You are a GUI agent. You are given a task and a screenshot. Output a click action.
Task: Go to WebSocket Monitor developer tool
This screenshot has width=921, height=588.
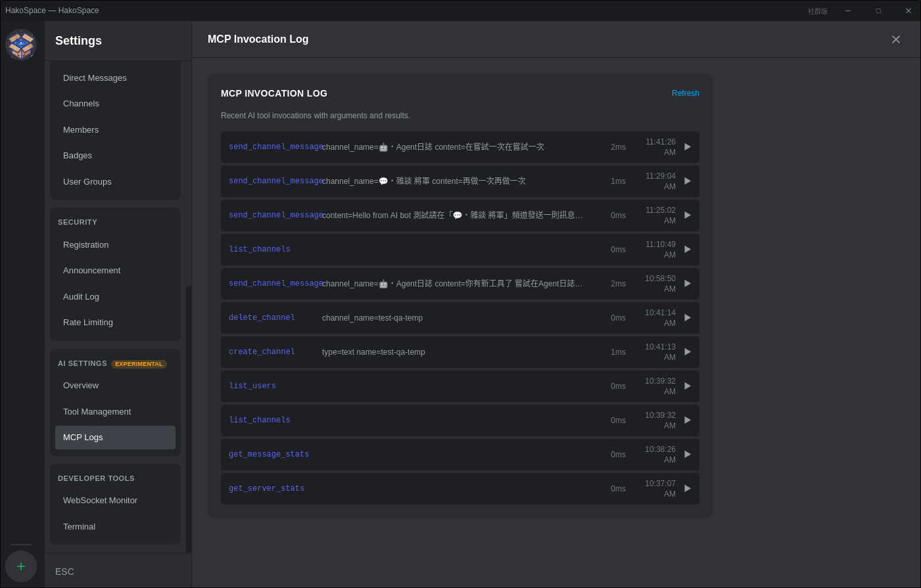(101, 501)
